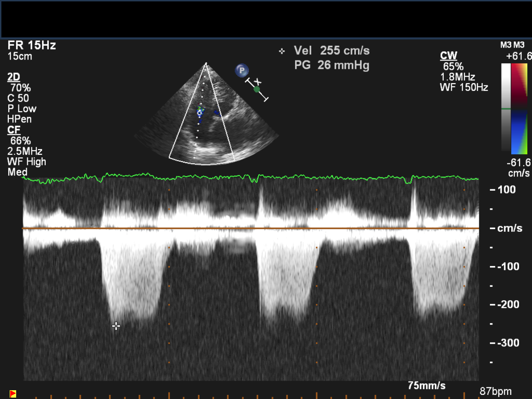Image resolution: width=532 pixels, height=399 pixels.
Task: Click the caliper cross on the first Doppler peak
Action: [x=116, y=326]
